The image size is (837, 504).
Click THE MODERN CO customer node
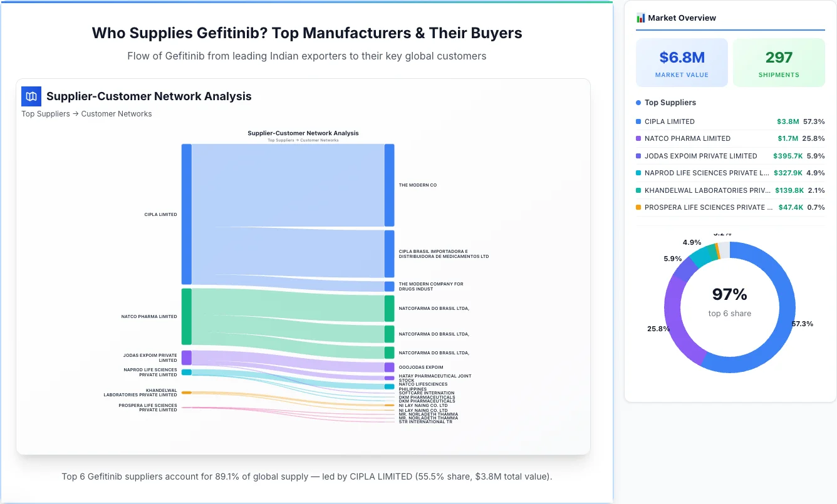tap(390, 184)
